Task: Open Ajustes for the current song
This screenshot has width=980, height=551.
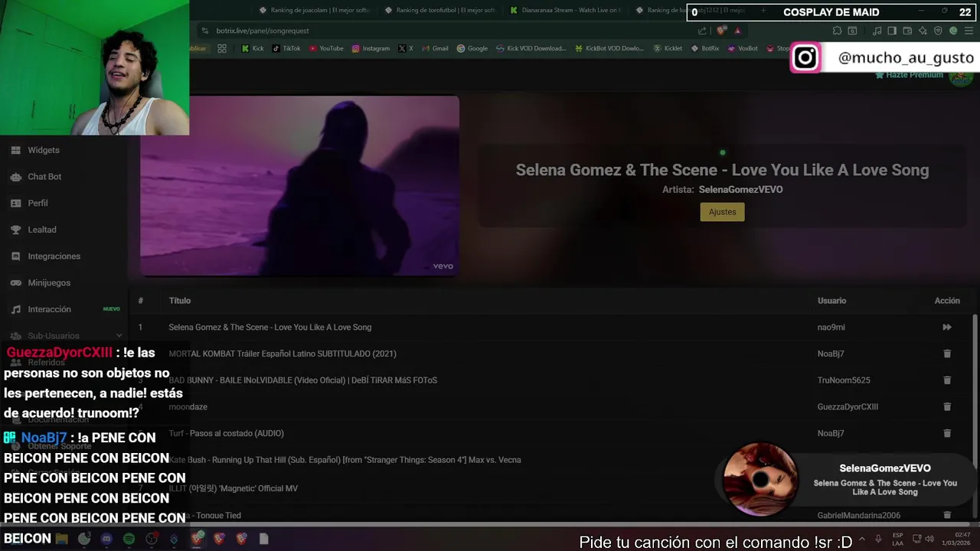Action: tap(722, 212)
